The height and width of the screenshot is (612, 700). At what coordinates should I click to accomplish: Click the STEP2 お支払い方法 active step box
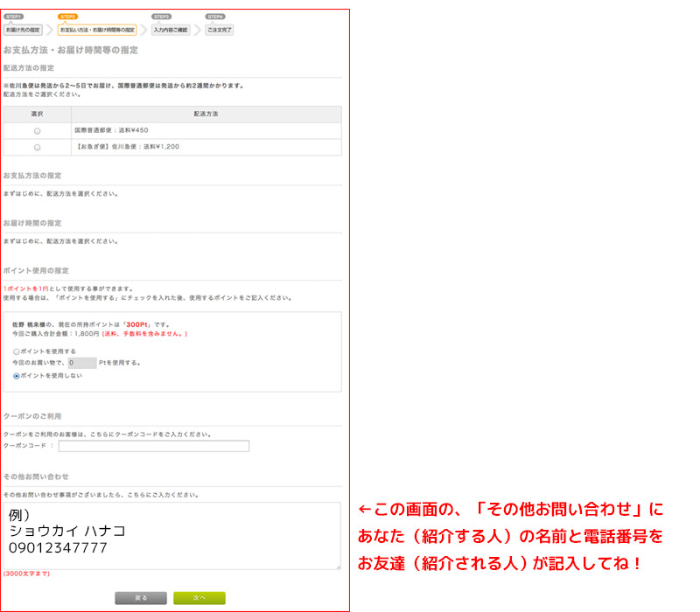(97, 30)
